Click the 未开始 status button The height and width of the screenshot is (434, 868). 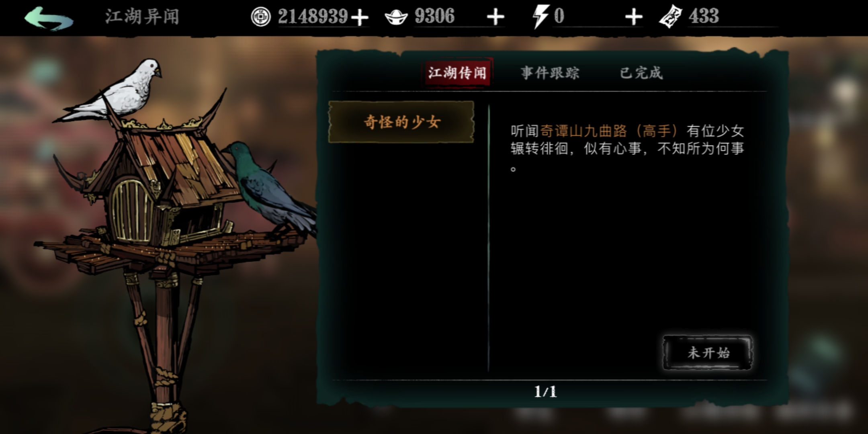[x=708, y=353]
